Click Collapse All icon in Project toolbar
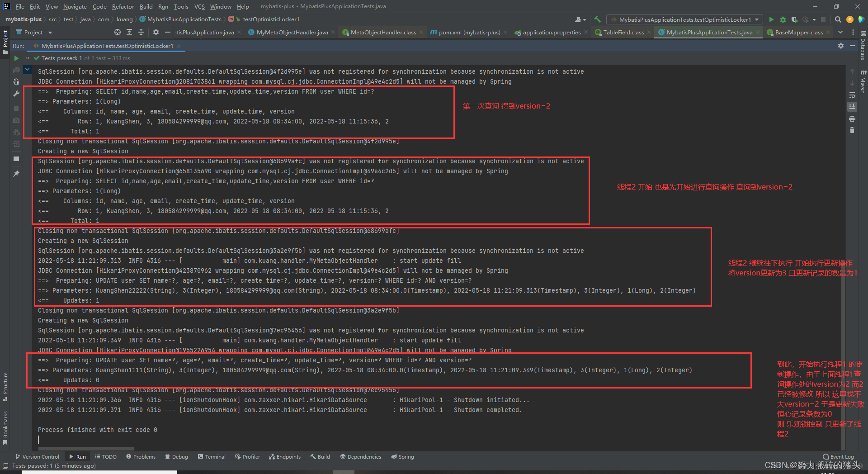Screen dimensions: 868x474 point(141,32)
